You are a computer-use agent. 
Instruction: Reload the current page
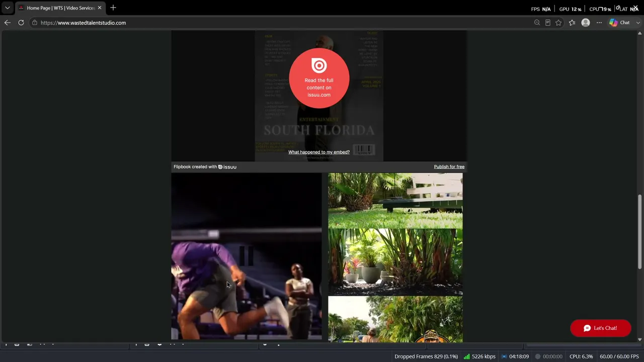(x=21, y=23)
